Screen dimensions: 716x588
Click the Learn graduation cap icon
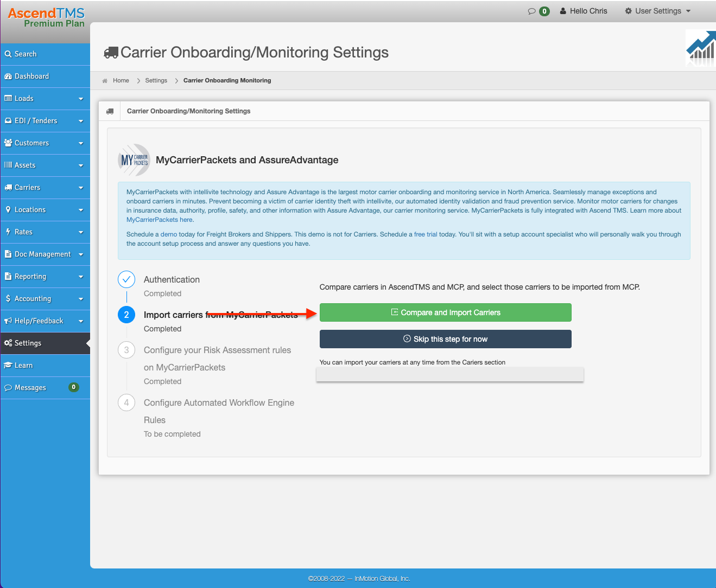click(x=8, y=366)
